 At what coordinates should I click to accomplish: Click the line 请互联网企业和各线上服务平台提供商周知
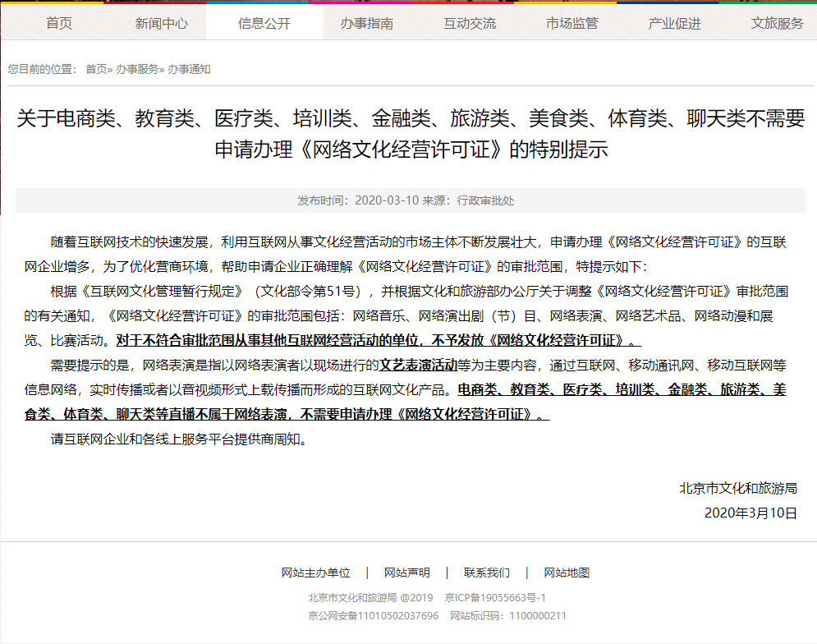coord(181,439)
